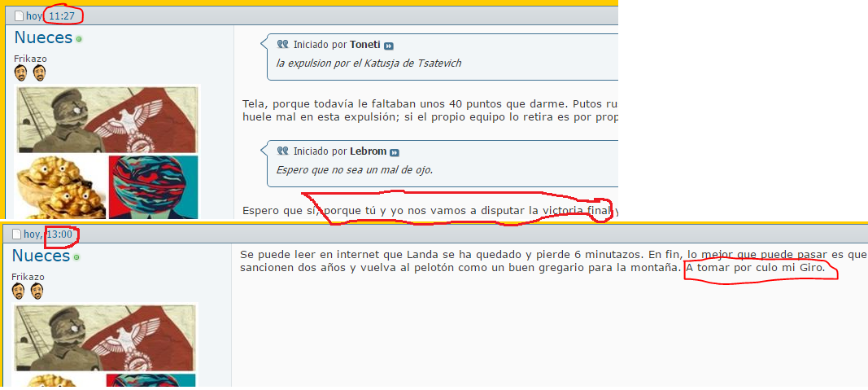Click line starting 'Tela, porque todavía le faltaban'
This screenshot has width=868, height=390.
pyautogui.click(x=430, y=104)
